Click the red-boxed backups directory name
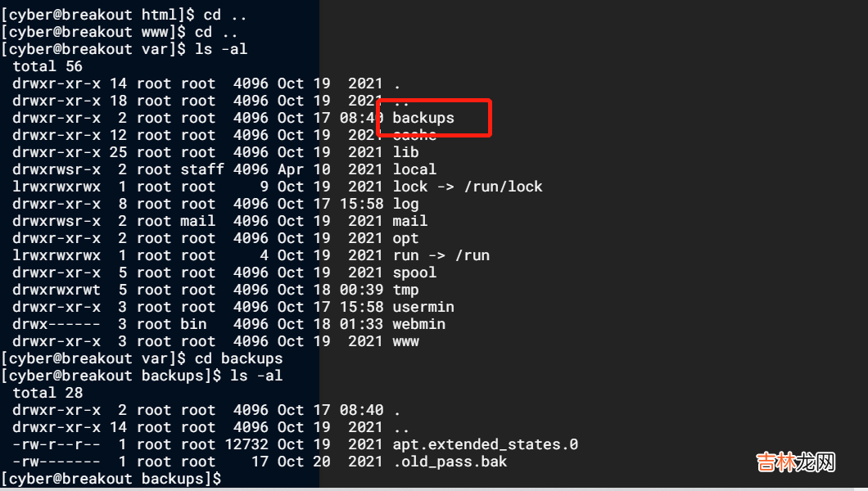The width and height of the screenshot is (868, 491). pos(423,118)
